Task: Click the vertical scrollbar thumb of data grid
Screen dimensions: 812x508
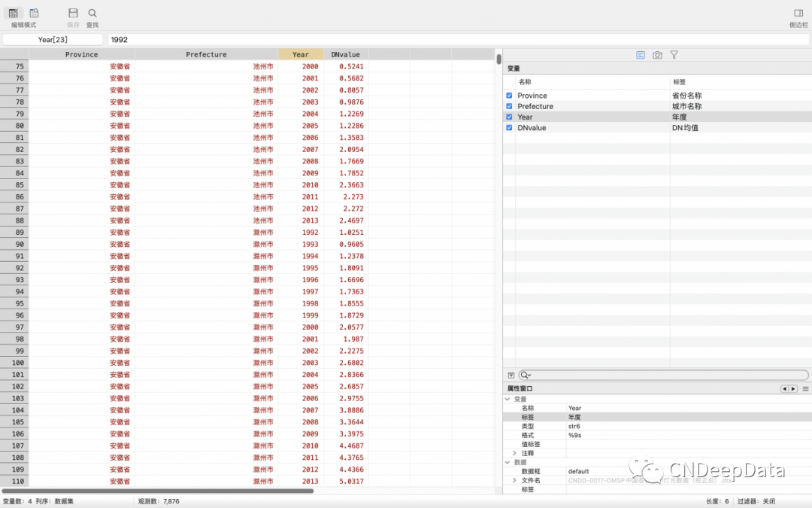Action: pyautogui.click(x=498, y=59)
